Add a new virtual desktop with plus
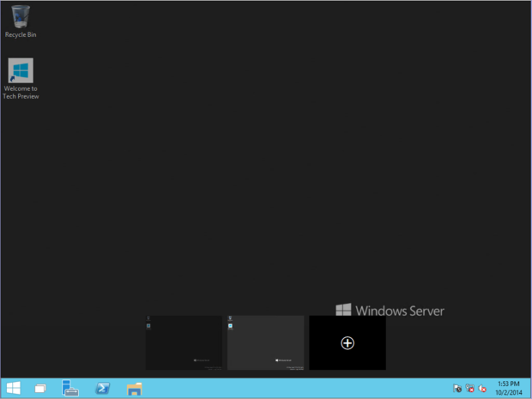This screenshot has height=399, width=532. click(x=348, y=342)
